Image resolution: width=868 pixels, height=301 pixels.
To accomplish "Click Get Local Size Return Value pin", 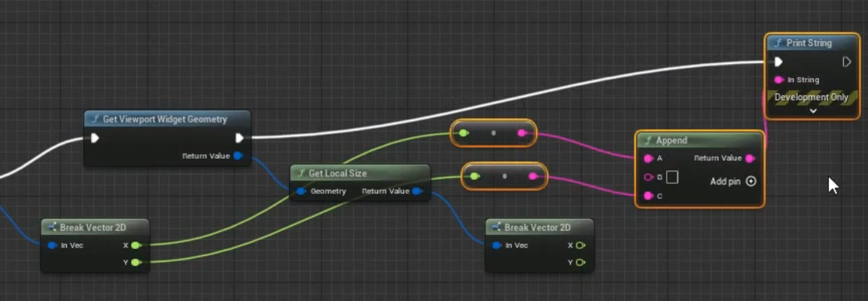I will [x=417, y=191].
